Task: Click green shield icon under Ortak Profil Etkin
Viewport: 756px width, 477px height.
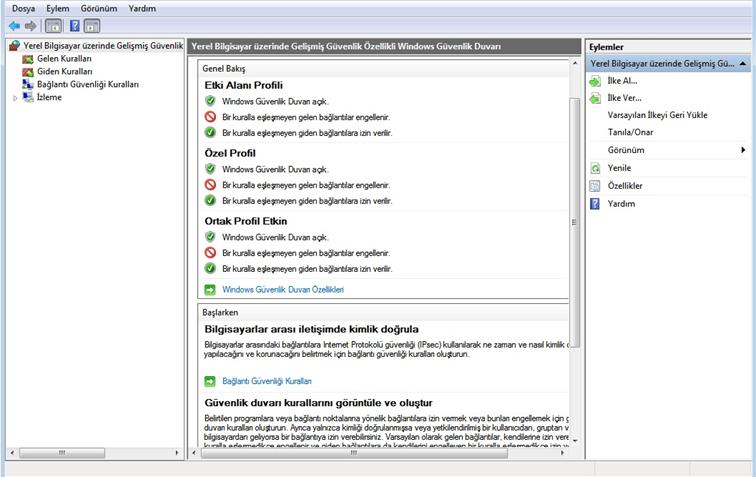Action: tap(210, 237)
